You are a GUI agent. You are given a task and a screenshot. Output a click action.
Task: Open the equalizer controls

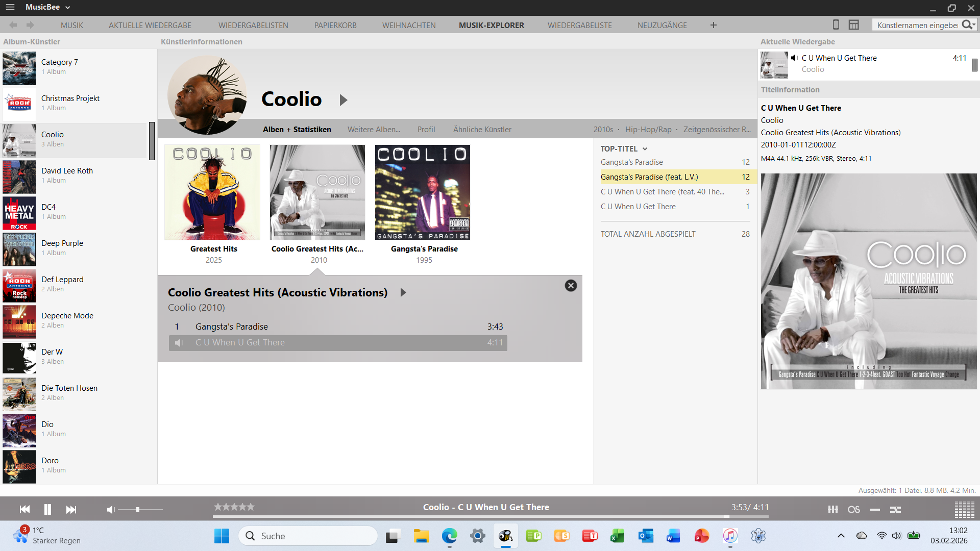pyautogui.click(x=832, y=509)
